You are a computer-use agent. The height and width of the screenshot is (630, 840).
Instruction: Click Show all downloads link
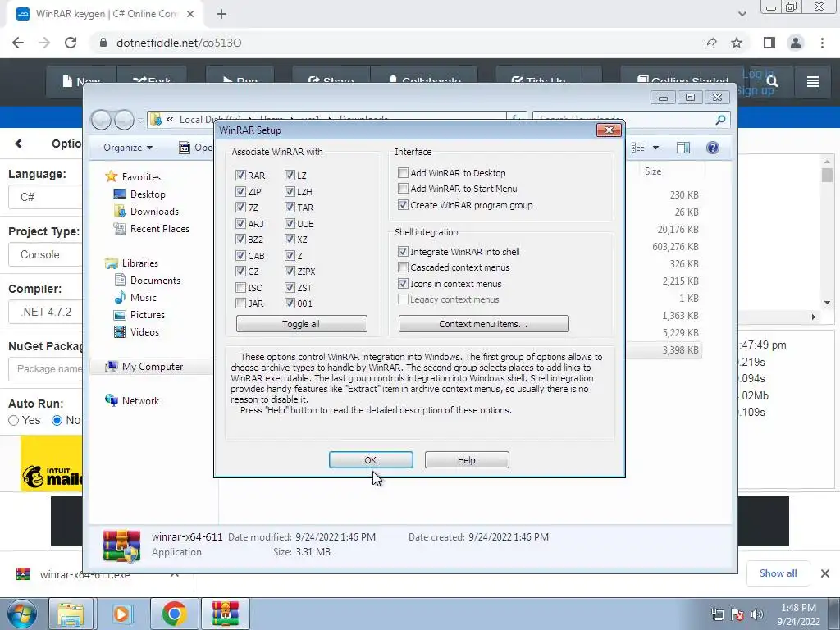coord(778,573)
